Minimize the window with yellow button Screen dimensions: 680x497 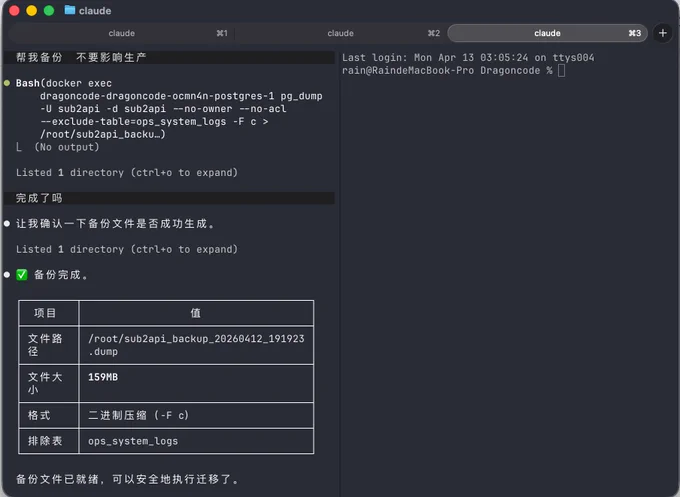click(x=32, y=10)
